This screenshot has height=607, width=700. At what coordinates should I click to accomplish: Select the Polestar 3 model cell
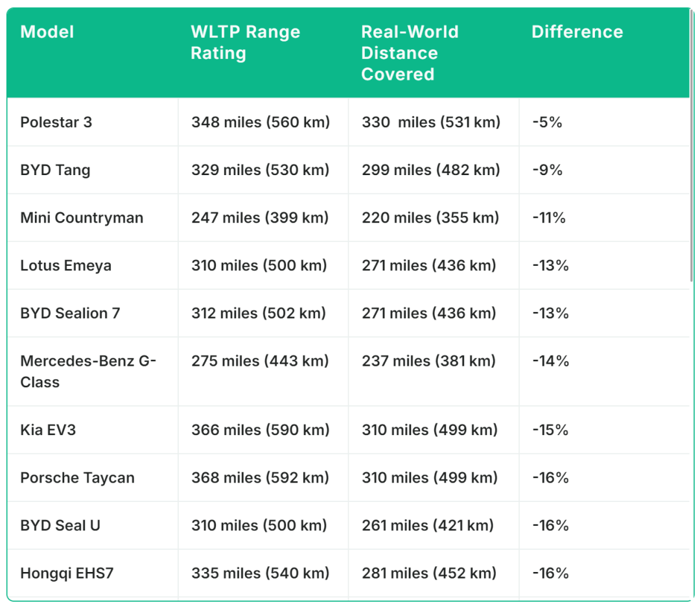pos(56,122)
